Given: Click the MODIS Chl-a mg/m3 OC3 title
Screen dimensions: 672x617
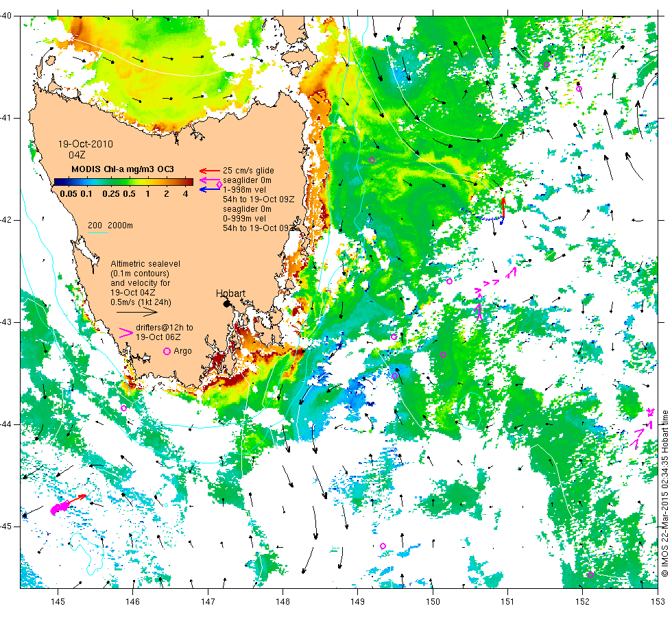Looking at the screenshot, I should [123, 169].
